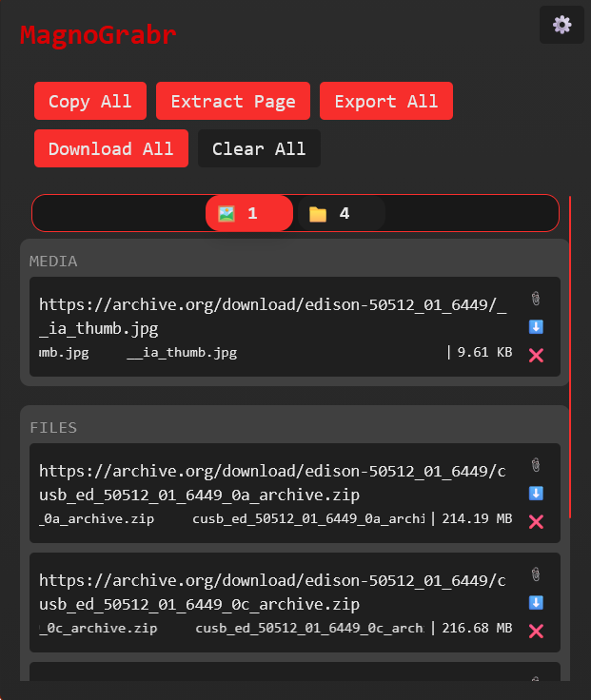Click the Copy All button
Image resolution: width=591 pixels, height=700 pixels.
[90, 101]
